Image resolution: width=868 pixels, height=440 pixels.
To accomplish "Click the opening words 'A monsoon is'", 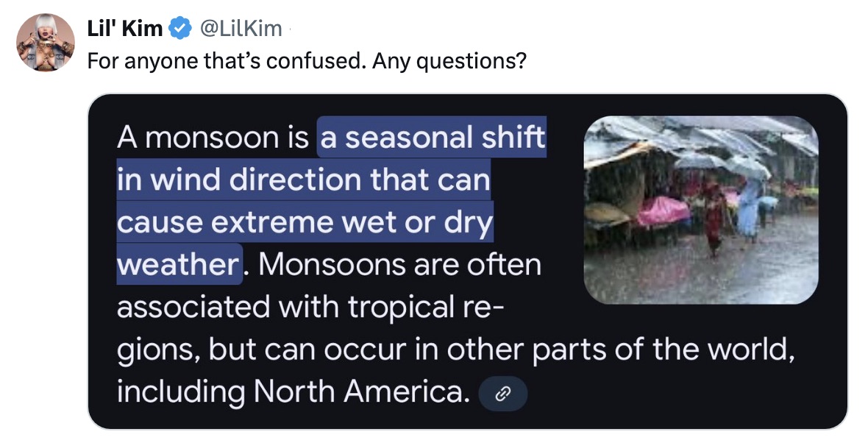I will pos(213,138).
